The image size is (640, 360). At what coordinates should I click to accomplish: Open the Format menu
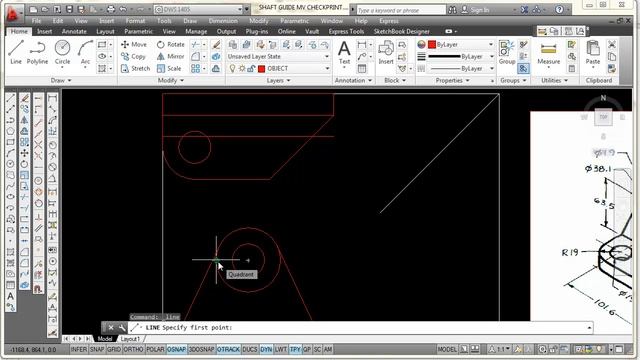click(135, 21)
